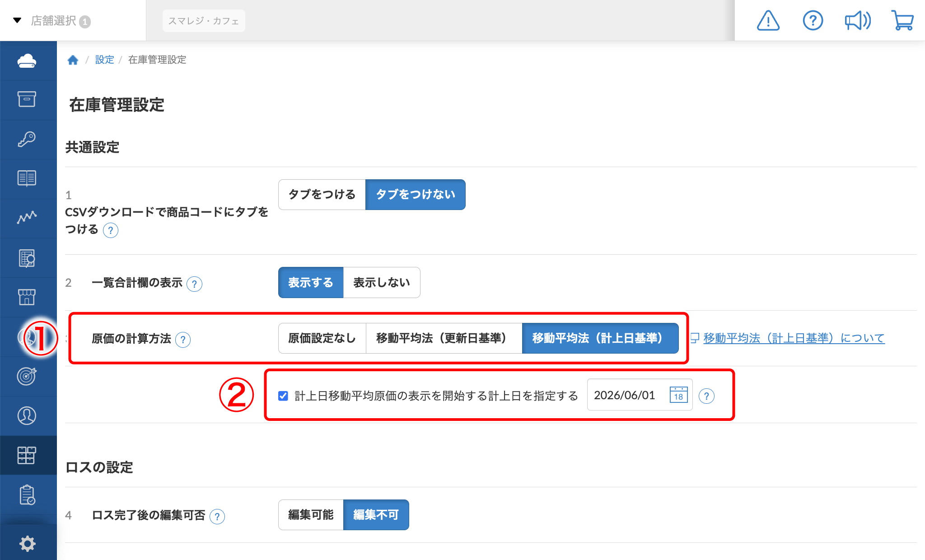
Task: Open the settings gear icon in sidebar
Action: [27, 544]
